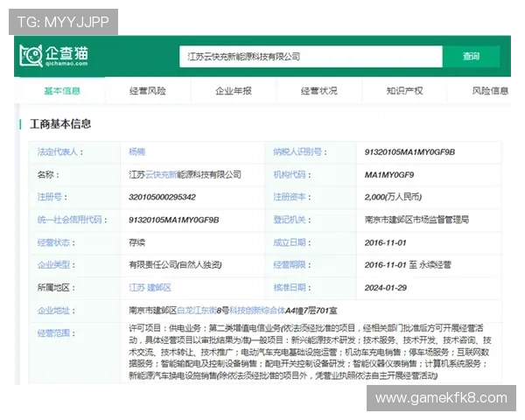Image resolution: width=525 pixels, height=420 pixels.
Task: Click the 白龙江东街 address link
Action: click(197, 311)
